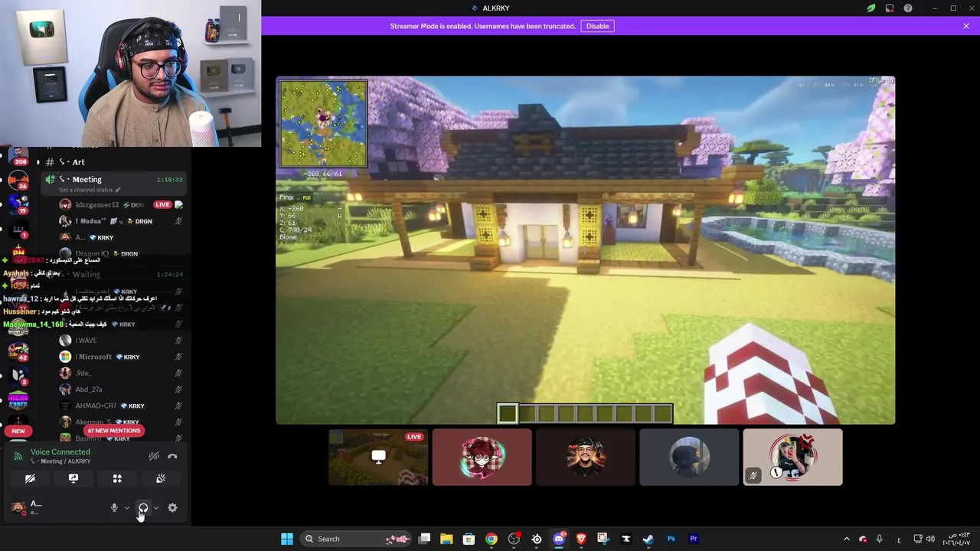980x551 pixels.
Task: Click the Voice Connected status text
Action: 60,452
